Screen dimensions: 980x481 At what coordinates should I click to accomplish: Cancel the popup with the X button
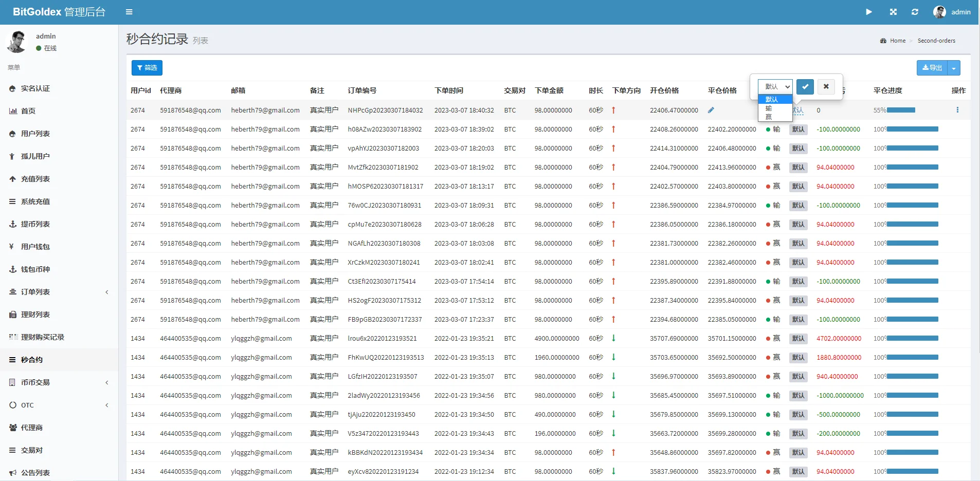tap(826, 86)
